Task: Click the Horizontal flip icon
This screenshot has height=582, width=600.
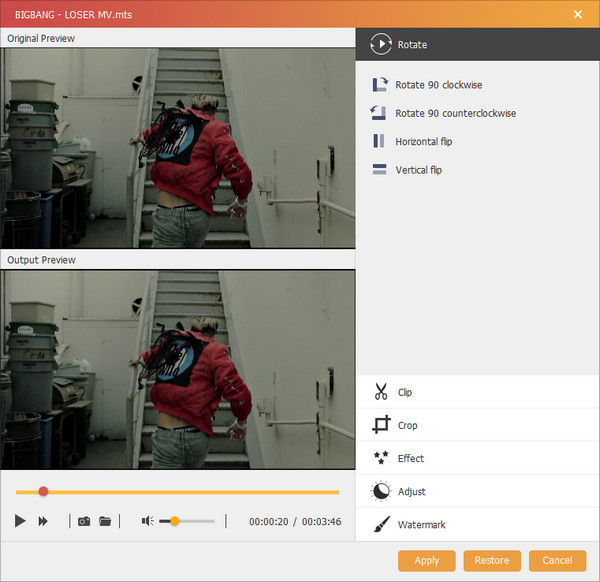Action: [379, 141]
